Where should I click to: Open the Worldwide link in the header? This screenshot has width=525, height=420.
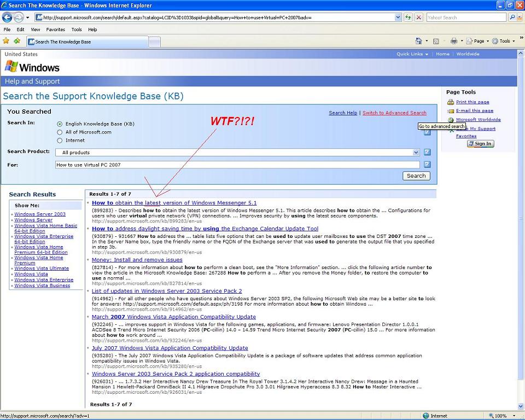[x=468, y=54]
